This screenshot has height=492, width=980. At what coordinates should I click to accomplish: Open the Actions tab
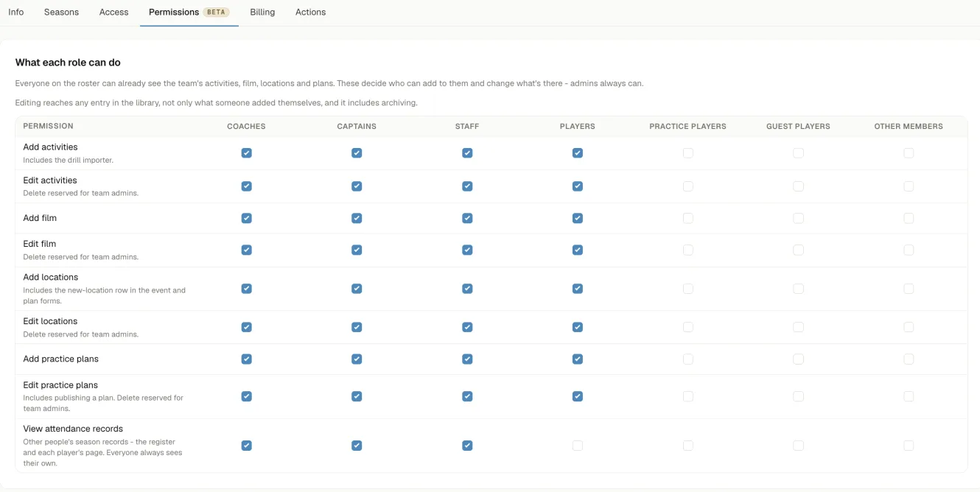(310, 12)
